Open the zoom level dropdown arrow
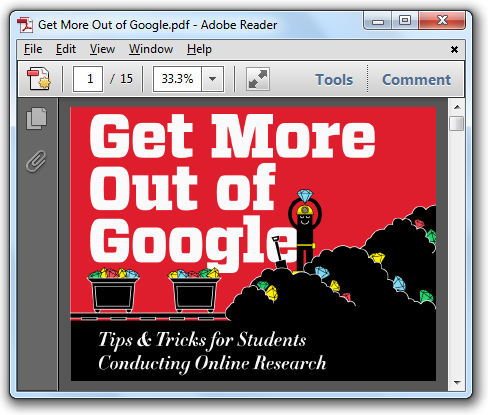Screen dimensions: 488x415 pyautogui.click(x=212, y=79)
